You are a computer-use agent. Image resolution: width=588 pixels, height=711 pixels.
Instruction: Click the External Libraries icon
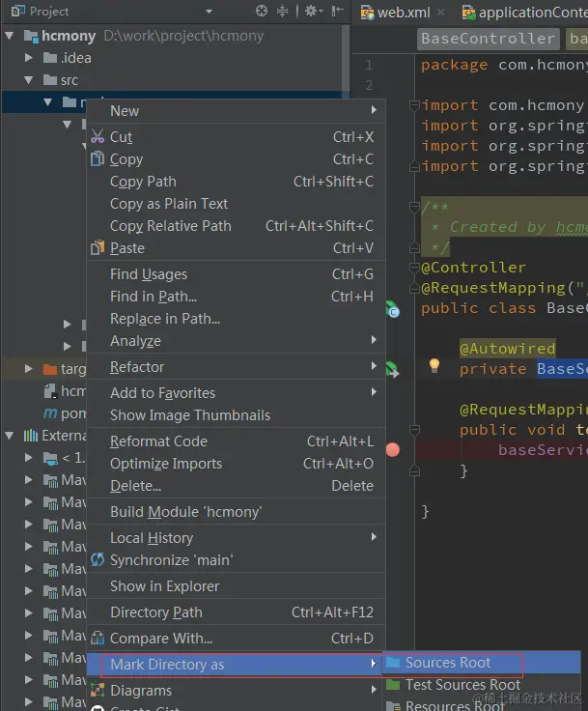pyautogui.click(x=31, y=436)
